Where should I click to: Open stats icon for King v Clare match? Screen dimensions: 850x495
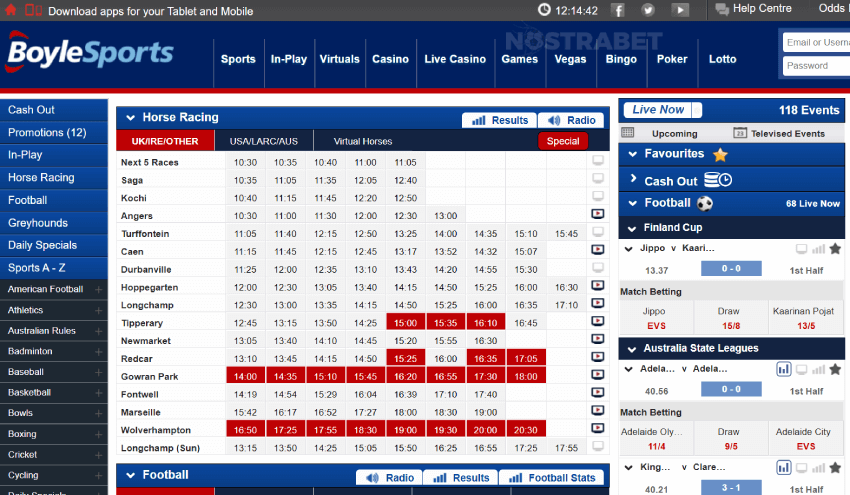[x=783, y=468]
